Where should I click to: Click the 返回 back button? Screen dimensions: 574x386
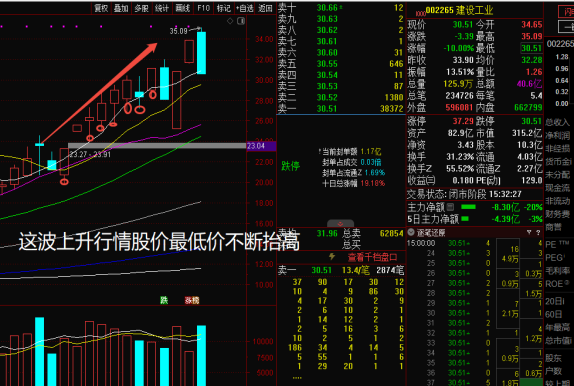(x=265, y=8)
